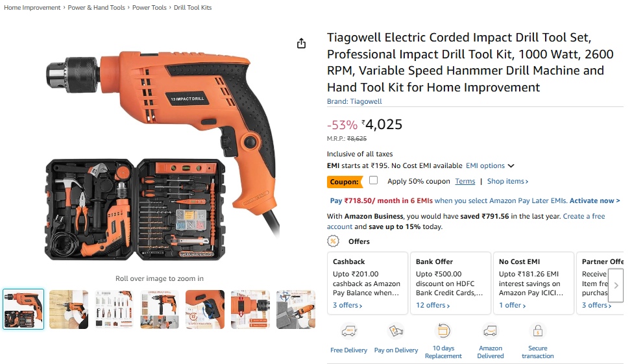Screen dimensions: 632x364
Task: Click the share icon above product image
Action: [x=301, y=43]
